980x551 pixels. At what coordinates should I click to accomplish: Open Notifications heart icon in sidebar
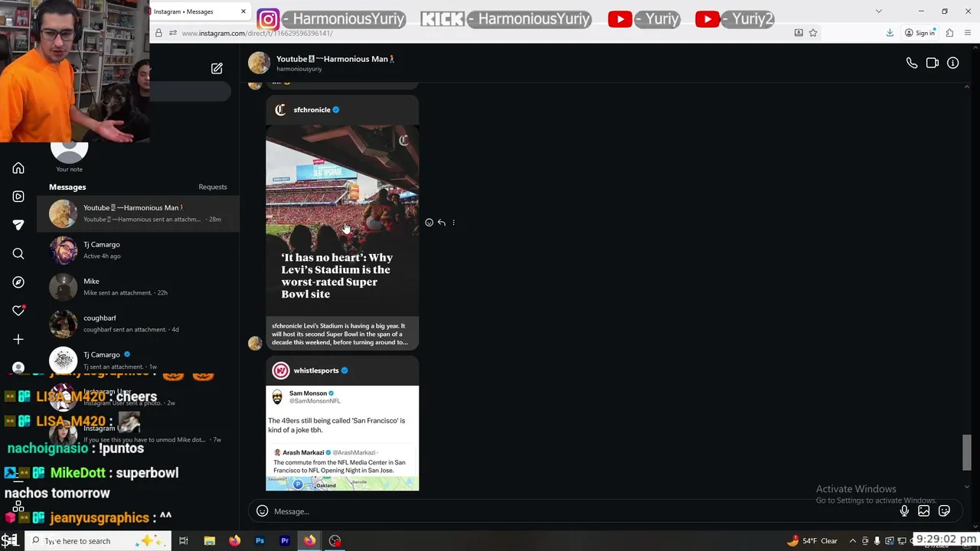pyautogui.click(x=18, y=311)
